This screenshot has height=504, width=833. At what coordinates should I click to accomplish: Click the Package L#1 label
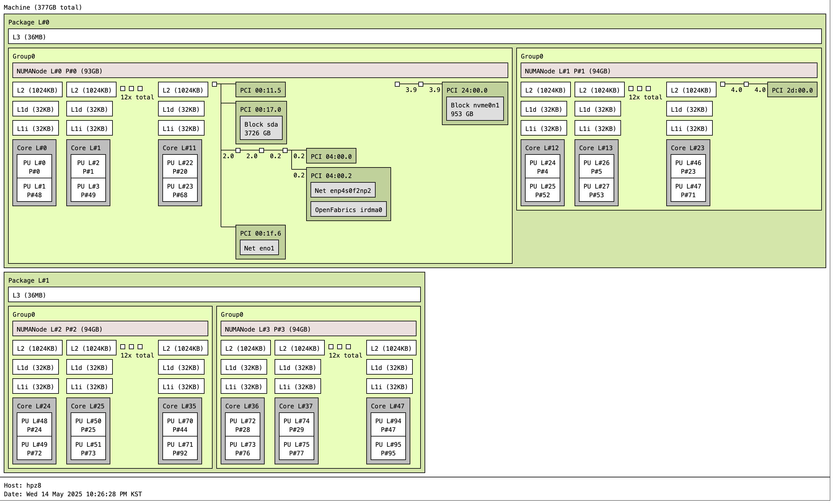pyautogui.click(x=29, y=281)
